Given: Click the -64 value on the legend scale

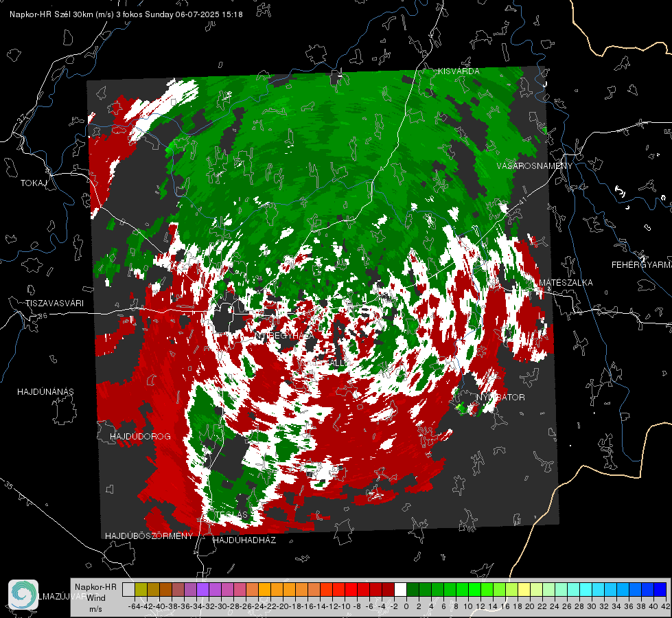Looking at the screenshot, I should coord(134,606).
